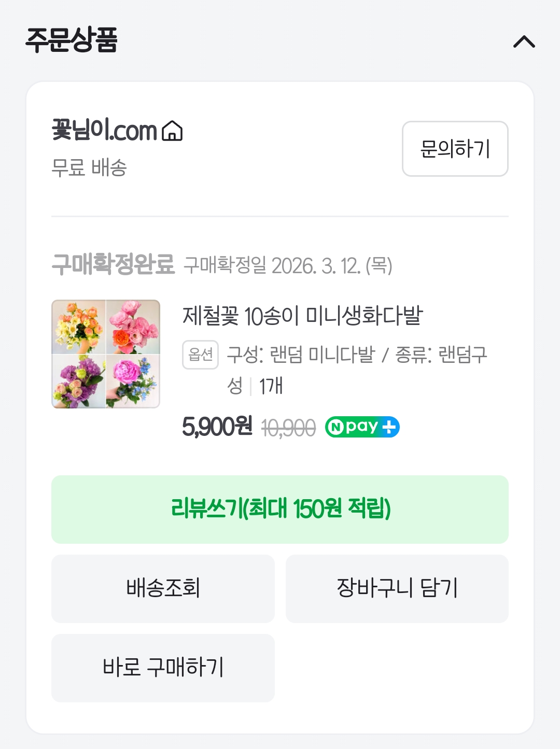Screen dimensions: 560x749
Task: Open product title 제철꽃 10송이 미니생화다발
Action: (302, 316)
